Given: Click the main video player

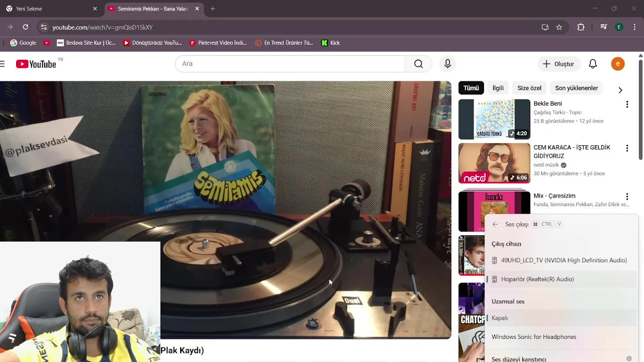Looking at the screenshot, I should pyautogui.click(x=225, y=210).
